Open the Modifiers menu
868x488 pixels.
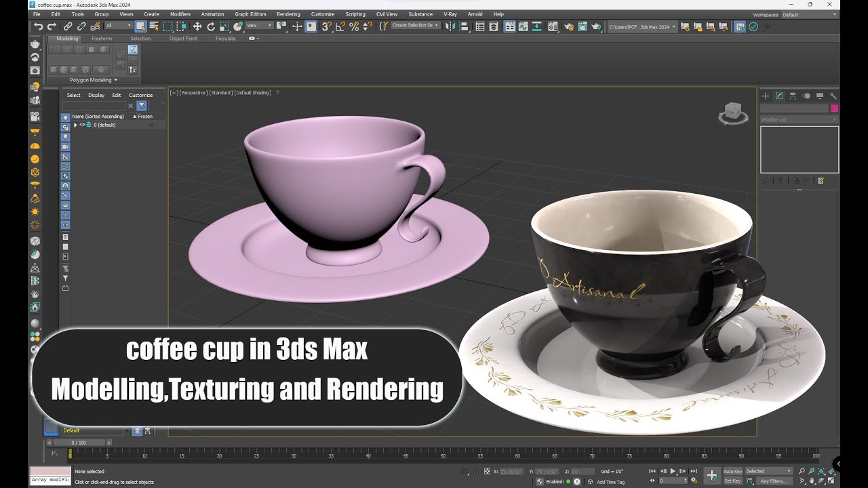pyautogui.click(x=180, y=14)
